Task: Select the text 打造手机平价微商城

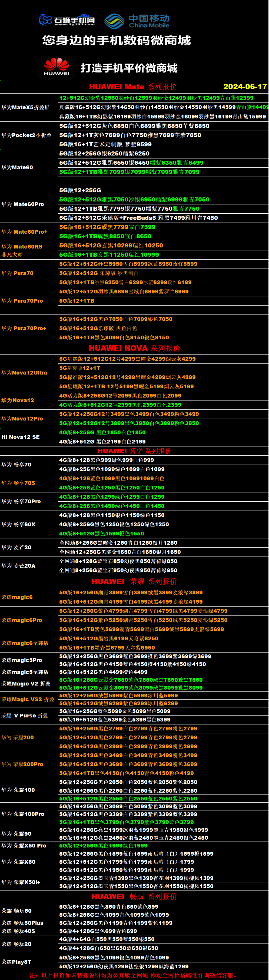Action: tap(129, 68)
